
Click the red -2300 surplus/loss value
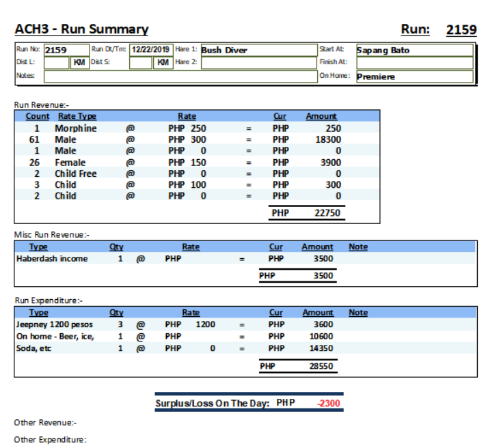coord(328,403)
